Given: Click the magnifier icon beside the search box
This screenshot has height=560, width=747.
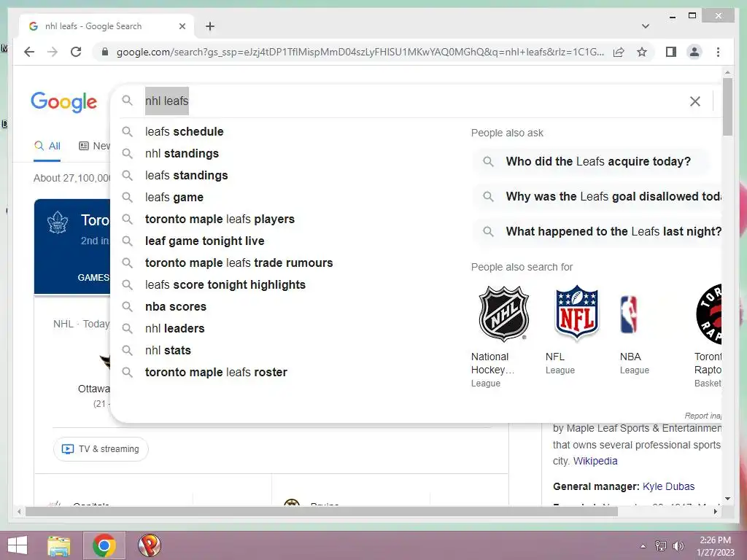Looking at the screenshot, I should (127, 101).
